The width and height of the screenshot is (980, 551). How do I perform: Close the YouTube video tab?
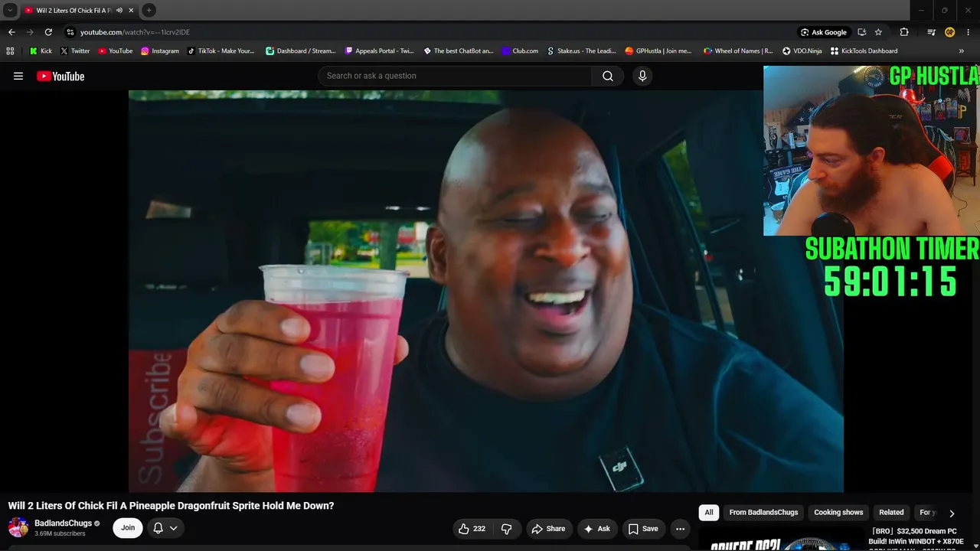[x=132, y=11]
